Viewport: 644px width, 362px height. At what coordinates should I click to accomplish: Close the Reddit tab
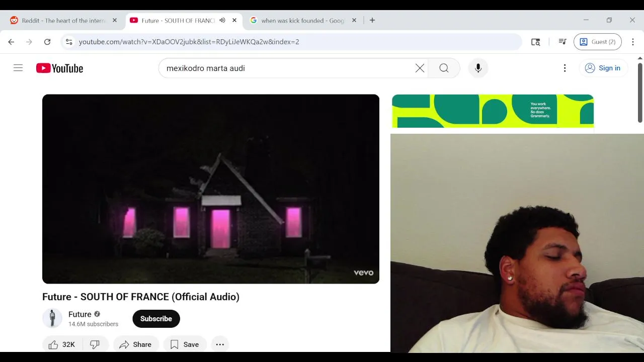tap(115, 21)
